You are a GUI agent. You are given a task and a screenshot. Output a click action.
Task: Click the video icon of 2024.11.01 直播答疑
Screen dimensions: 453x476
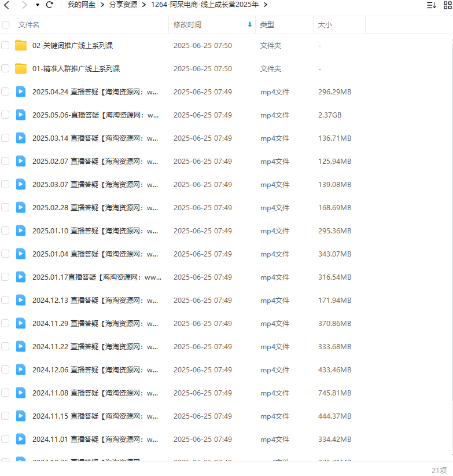pyautogui.click(x=21, y=440)
